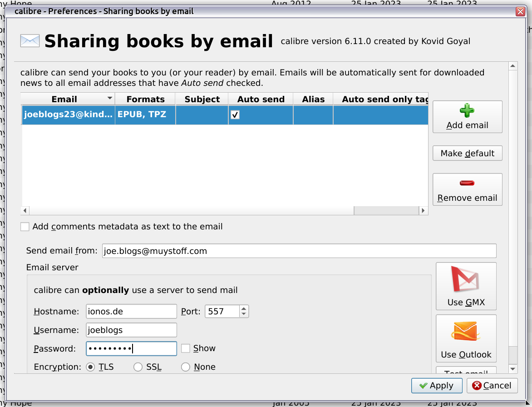Screen dimensions: 532x407
Task: Click the Auto send only tags header
Action: pyautogui.click(x=381, y=99)
